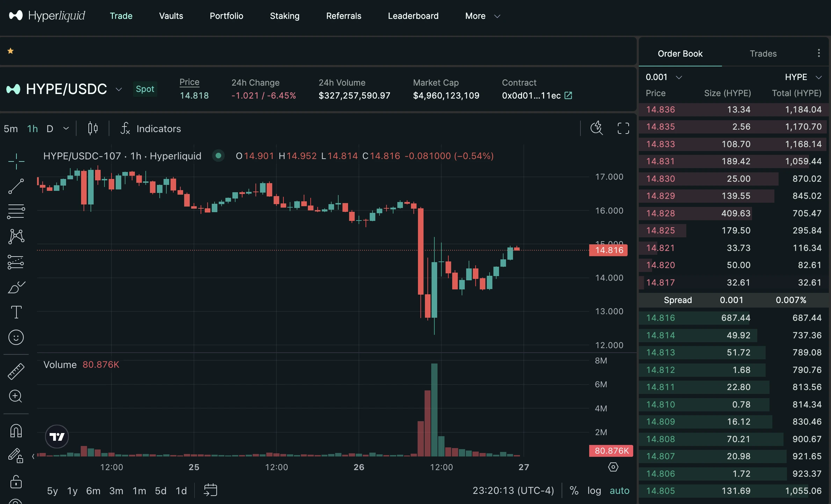Image resolution: width=831 pixels, height=504 pixels.
Task: Select the zoom in tool
Action: [x=16, y=396]
